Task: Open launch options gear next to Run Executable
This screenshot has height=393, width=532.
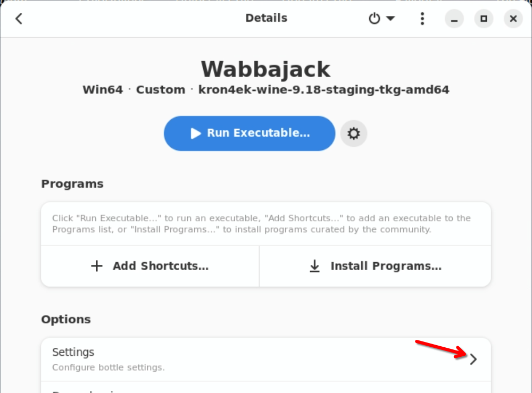Action: tap(354, 133)
